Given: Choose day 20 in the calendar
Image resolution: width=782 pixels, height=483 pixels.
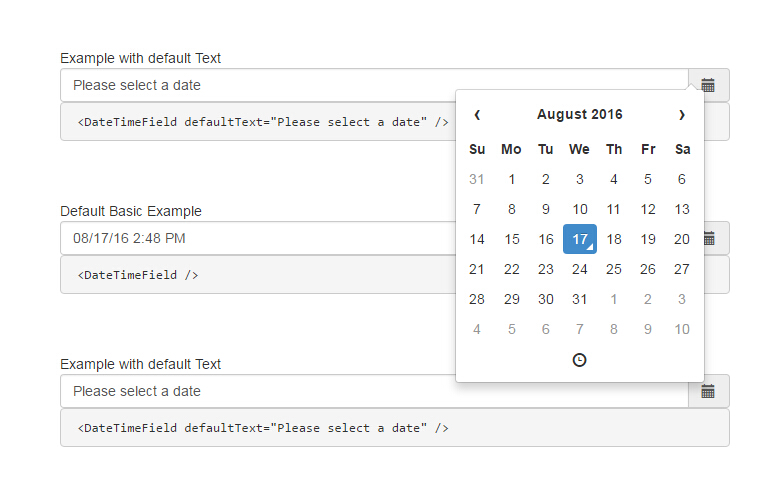Looking at the screenshot, I should 682,240.
